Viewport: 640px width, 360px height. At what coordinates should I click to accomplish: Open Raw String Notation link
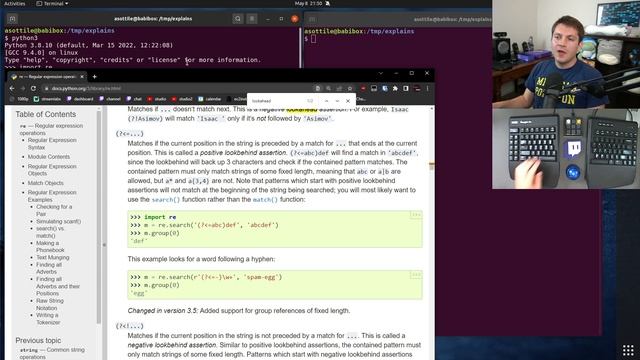click(x=50, y=304)
